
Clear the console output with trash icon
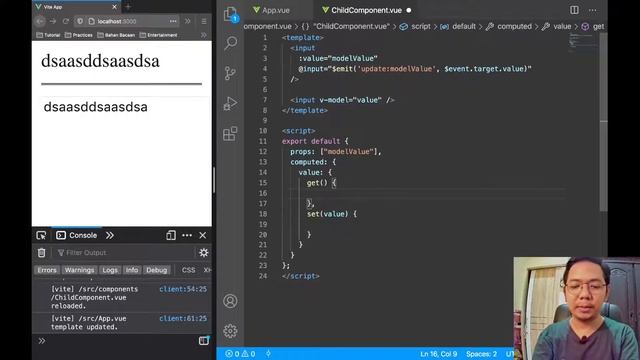(42, 253)
